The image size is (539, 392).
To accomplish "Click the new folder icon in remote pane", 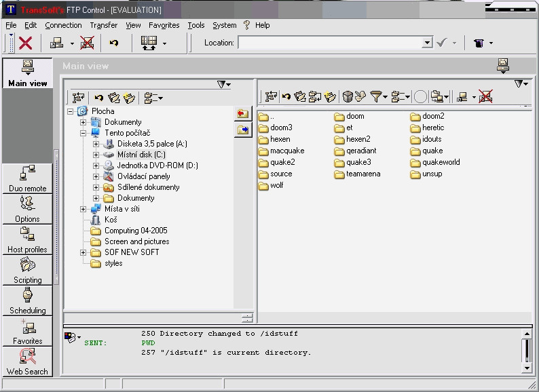I will pyautogui.click(x=330, y=96).
